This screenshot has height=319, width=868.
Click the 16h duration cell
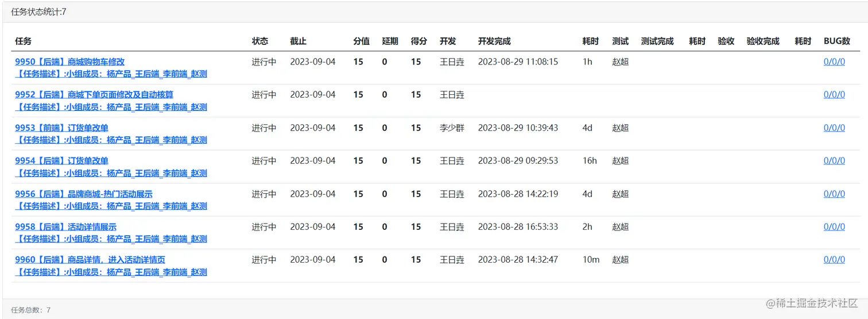click(590, 160)
